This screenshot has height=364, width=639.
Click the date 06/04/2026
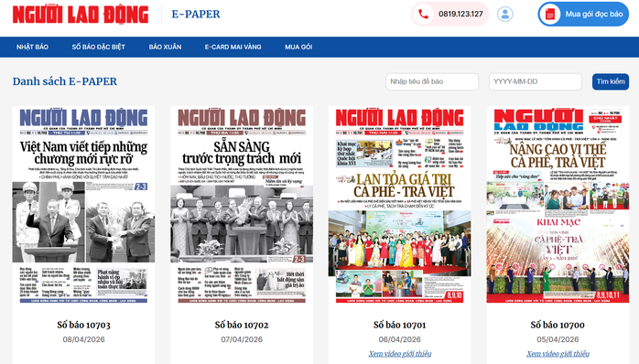[400, 339]
